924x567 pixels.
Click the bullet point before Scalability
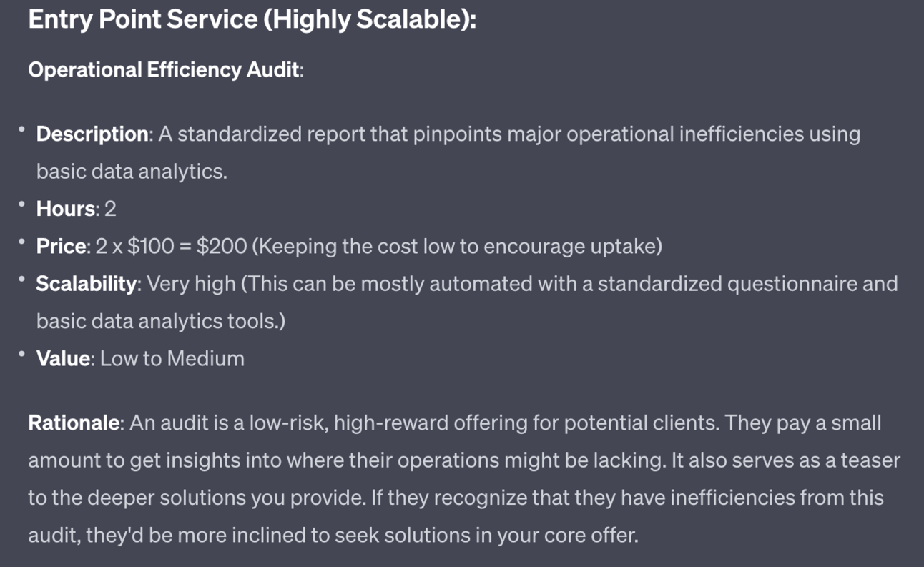tap(22, 280)
